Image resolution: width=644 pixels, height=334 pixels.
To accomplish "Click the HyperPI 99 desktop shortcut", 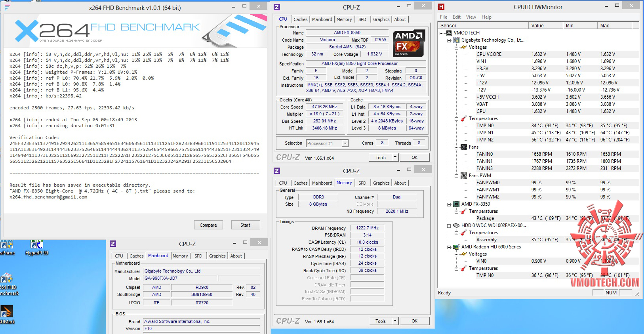I will click(x=36, y=248).
